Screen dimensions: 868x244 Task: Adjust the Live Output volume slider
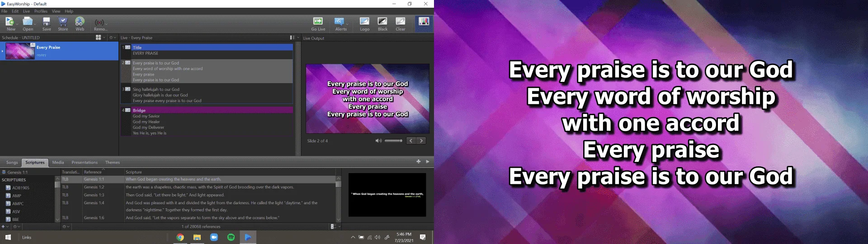(x=393, y=141)
